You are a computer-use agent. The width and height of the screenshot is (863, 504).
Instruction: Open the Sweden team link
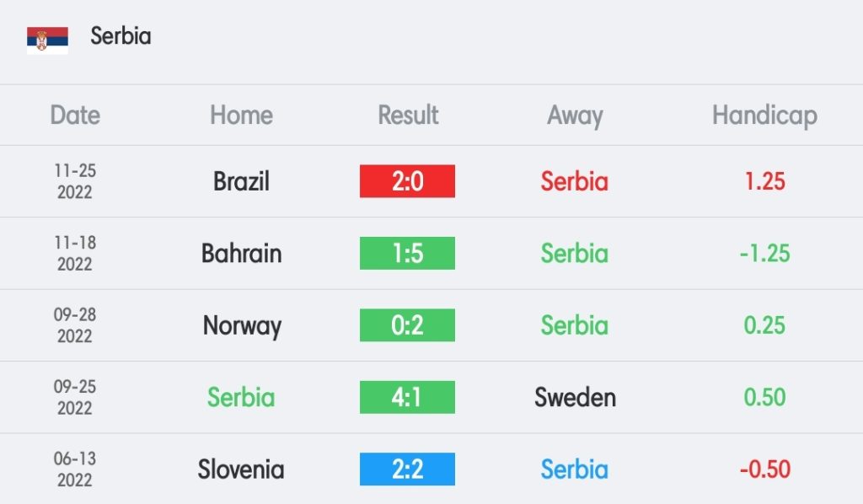(x=575, y=397)
